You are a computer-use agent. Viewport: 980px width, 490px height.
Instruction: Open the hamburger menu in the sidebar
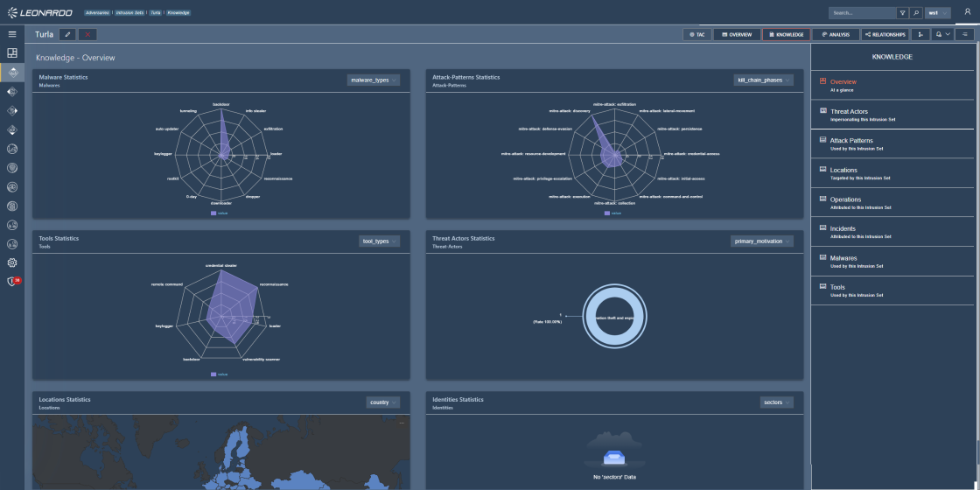point(12,34)
